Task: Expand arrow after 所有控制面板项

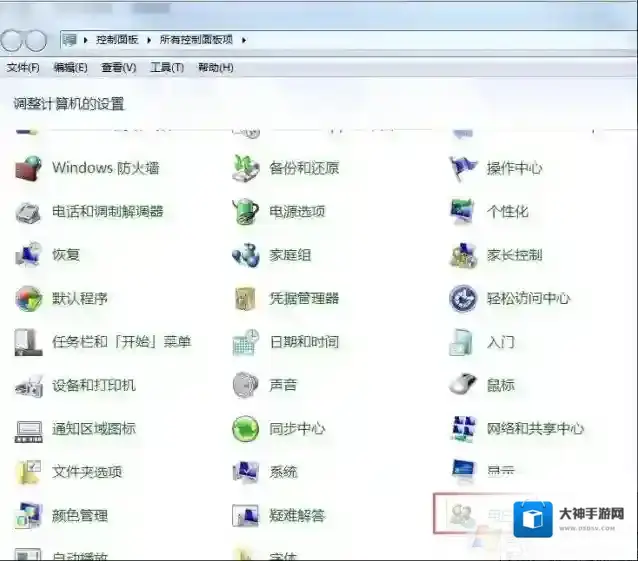Action: [x=244, y=40]
